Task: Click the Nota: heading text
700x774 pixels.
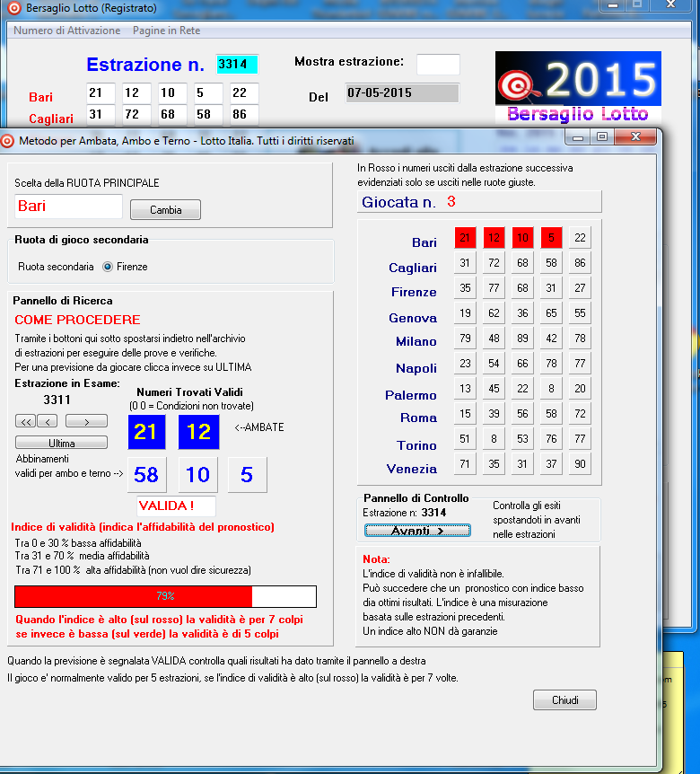Action: 376,559
